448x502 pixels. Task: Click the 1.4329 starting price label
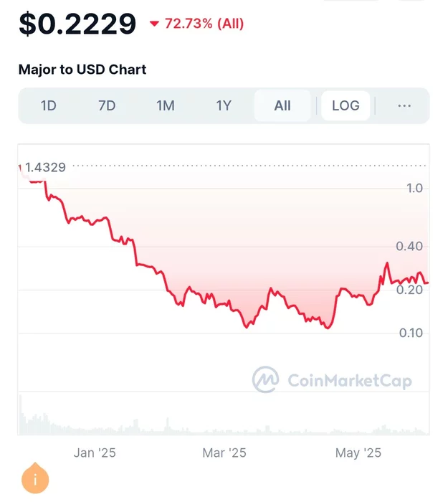tap(45, 168)
